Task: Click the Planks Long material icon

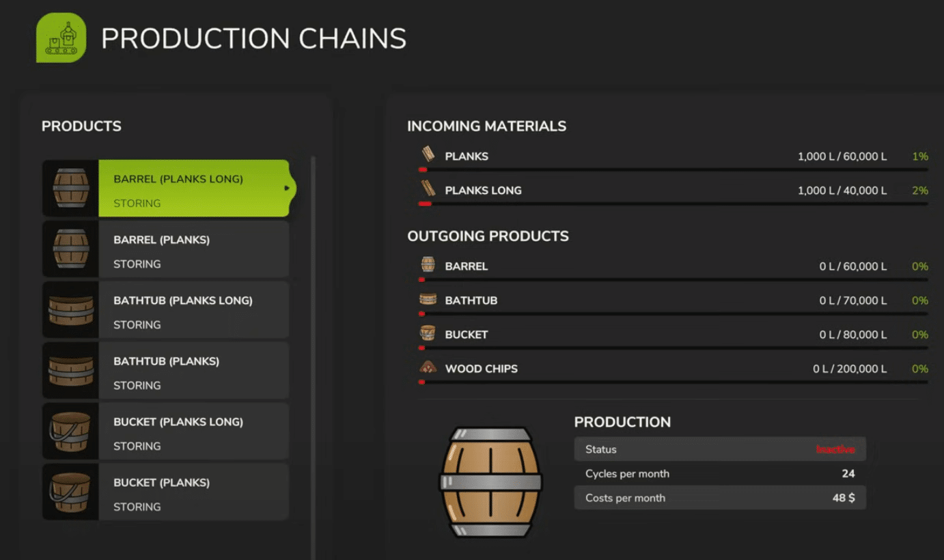Action: (x=428, y=189)
